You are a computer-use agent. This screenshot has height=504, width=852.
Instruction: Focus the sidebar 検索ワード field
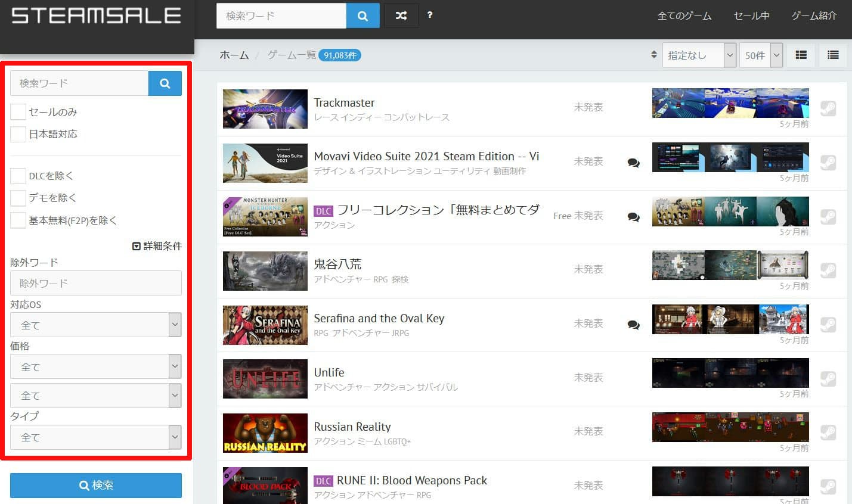[x=79, y=83]
